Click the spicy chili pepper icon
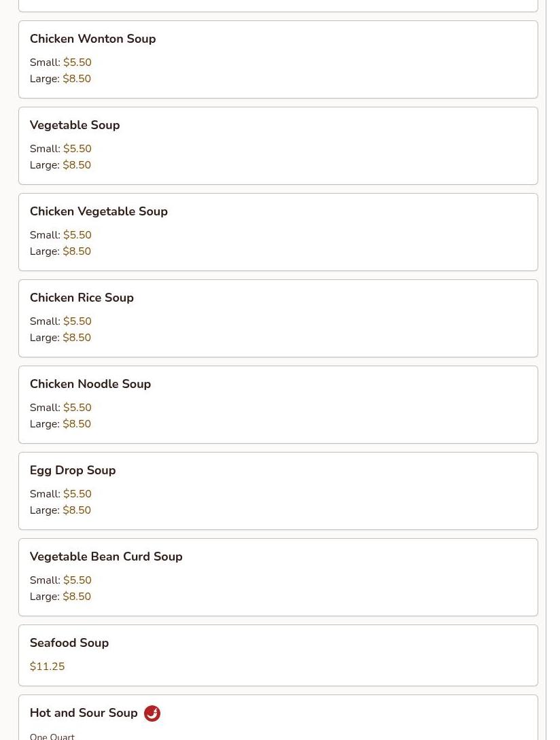 [x=152, y=713]
